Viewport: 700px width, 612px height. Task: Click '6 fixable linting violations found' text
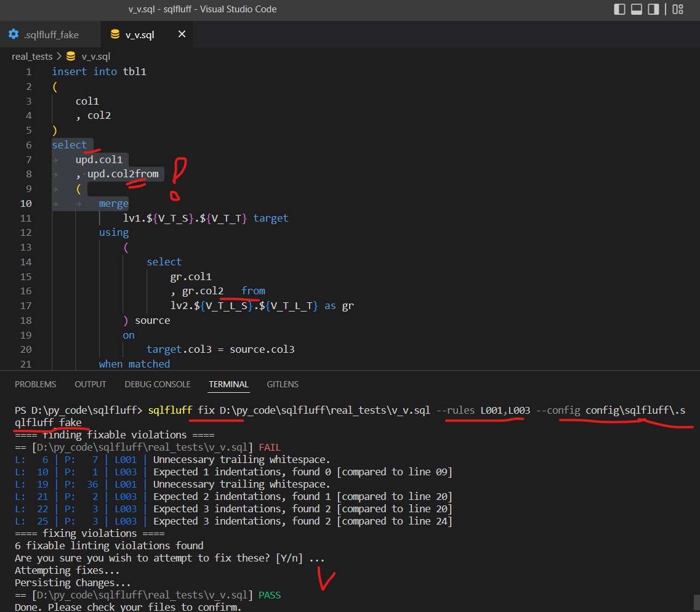[x=109, y=546]
